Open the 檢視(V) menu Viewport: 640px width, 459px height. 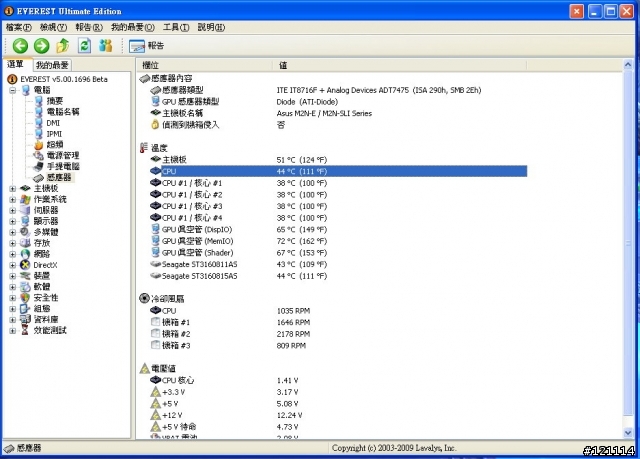(53, 27)
